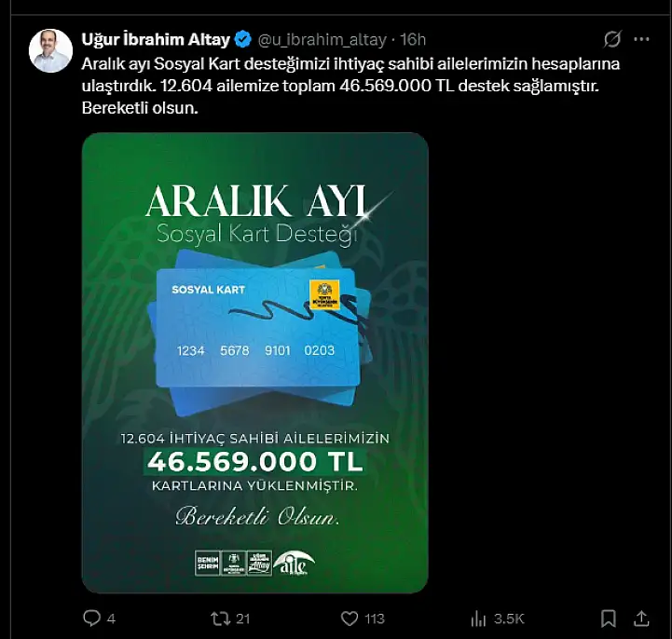Bookmark this tweet
This screenshot has height=639, width=672.
(608, 619)
